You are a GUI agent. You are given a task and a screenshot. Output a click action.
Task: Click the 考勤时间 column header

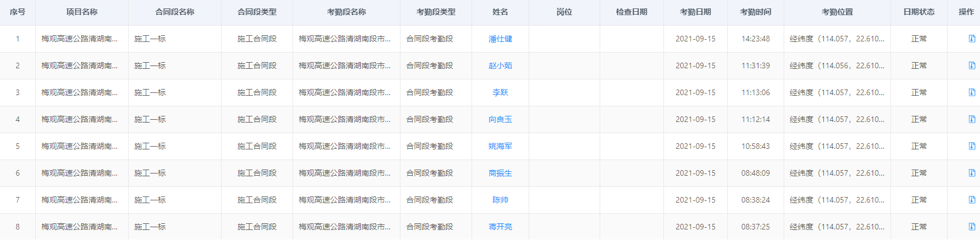pyautogui.click(x=755, y=12)
